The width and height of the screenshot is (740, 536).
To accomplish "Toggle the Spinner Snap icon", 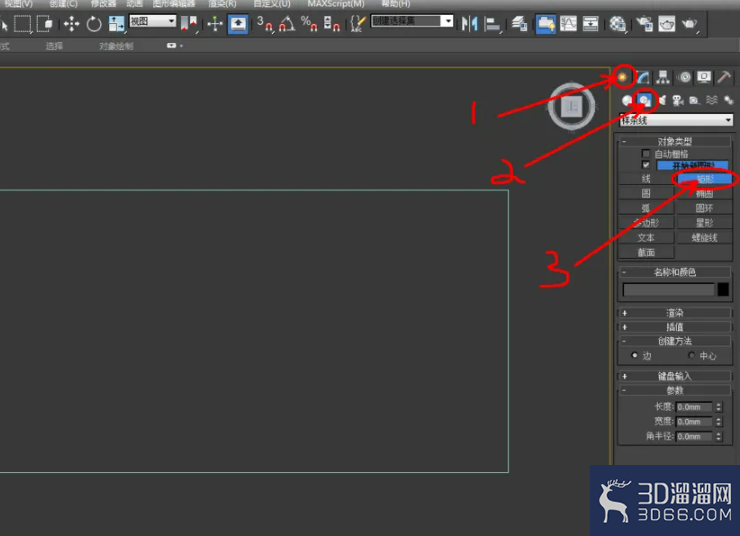I will pos(332,24).
